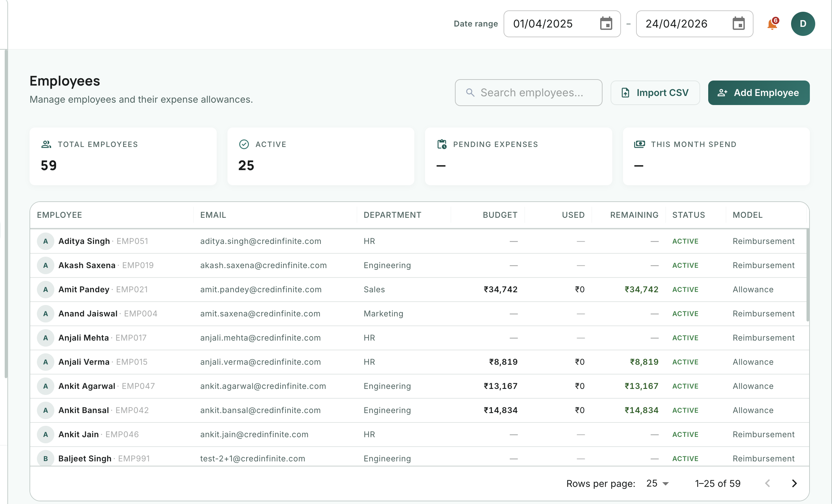This screenshot has height=504, width=832.
Task: Click email ankit.jain@credinfinite.com
Action: [254, 435]
